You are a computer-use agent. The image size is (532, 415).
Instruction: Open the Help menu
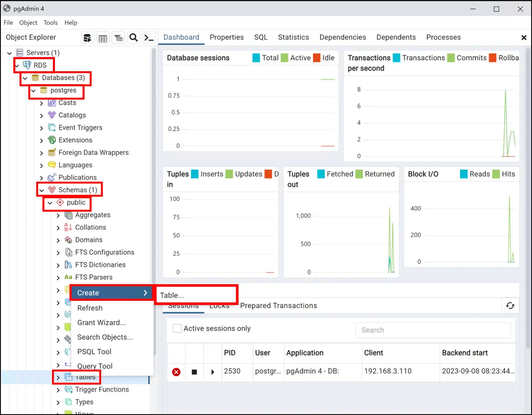[71, 22]
